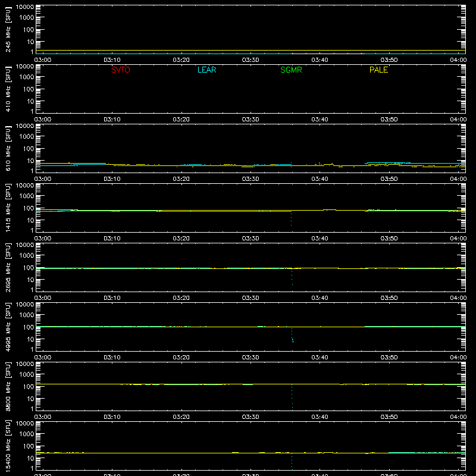Click the yellow PALE station label
The height and width of the screenshot is (476, 476).
(378, 70)
